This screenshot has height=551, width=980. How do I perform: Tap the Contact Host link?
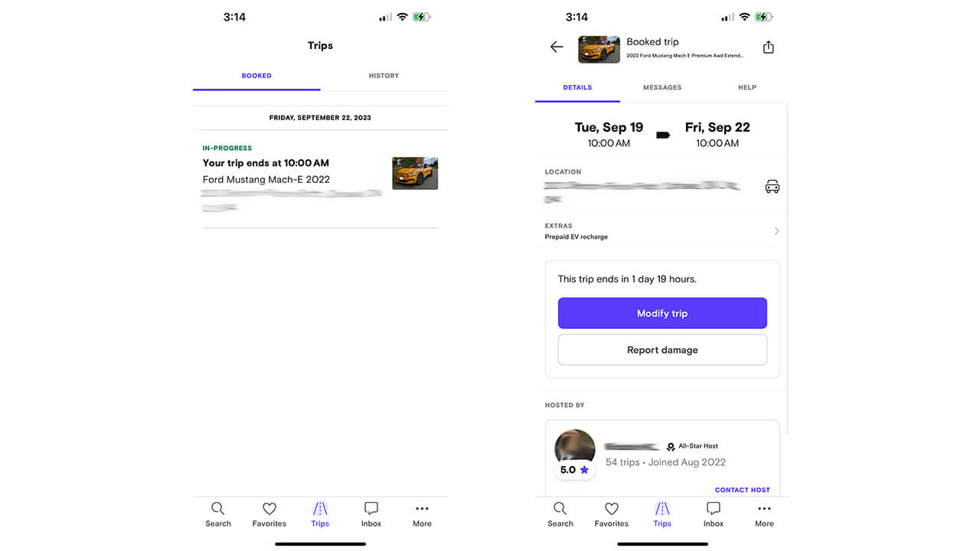point(742,490)
